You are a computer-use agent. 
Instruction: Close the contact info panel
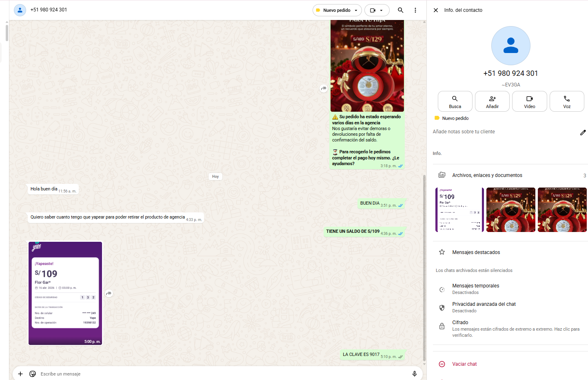(436, 10)
